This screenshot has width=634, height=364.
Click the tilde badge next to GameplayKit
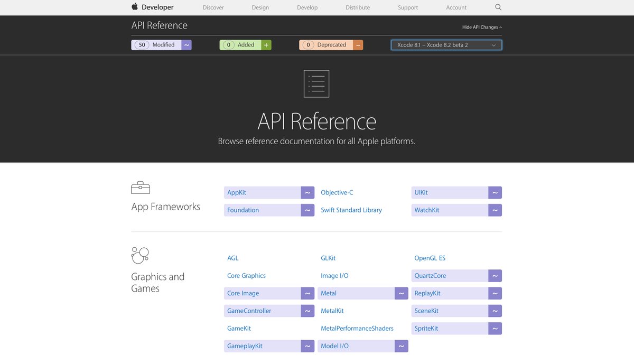pos(307,346)
